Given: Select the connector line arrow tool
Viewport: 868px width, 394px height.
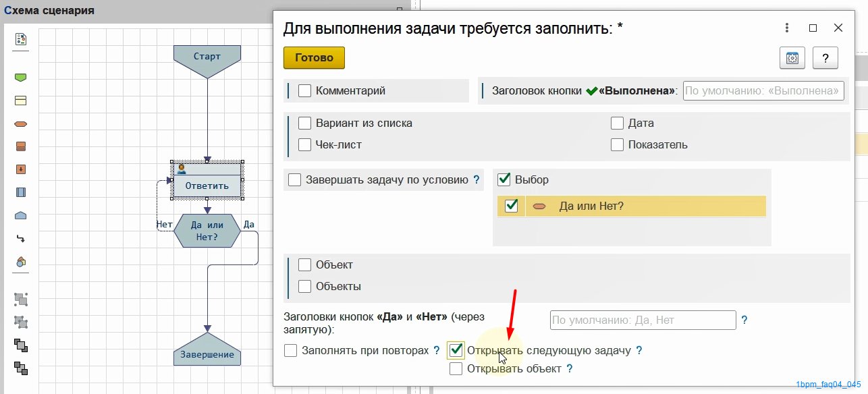Looking at the screenshot, I should (20, 238).
